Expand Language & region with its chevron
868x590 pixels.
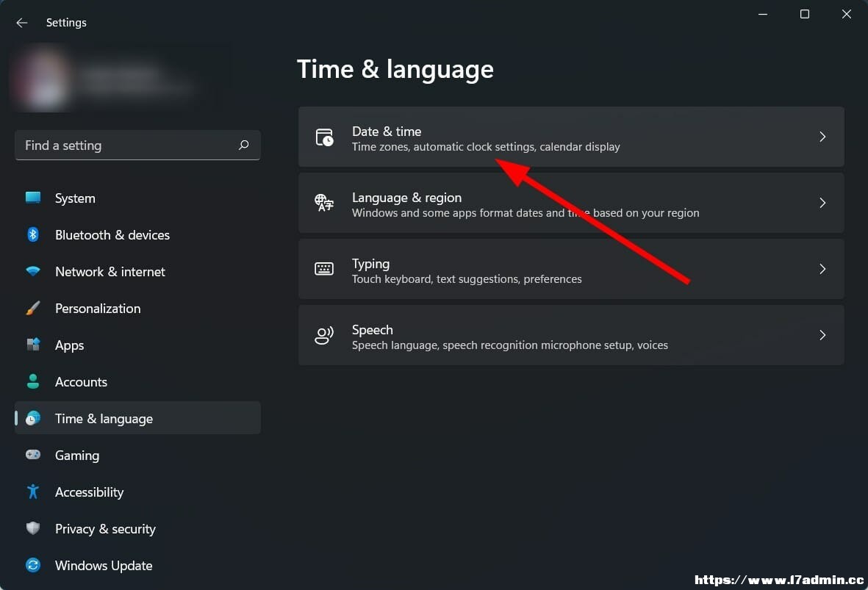tap(822, 203)
